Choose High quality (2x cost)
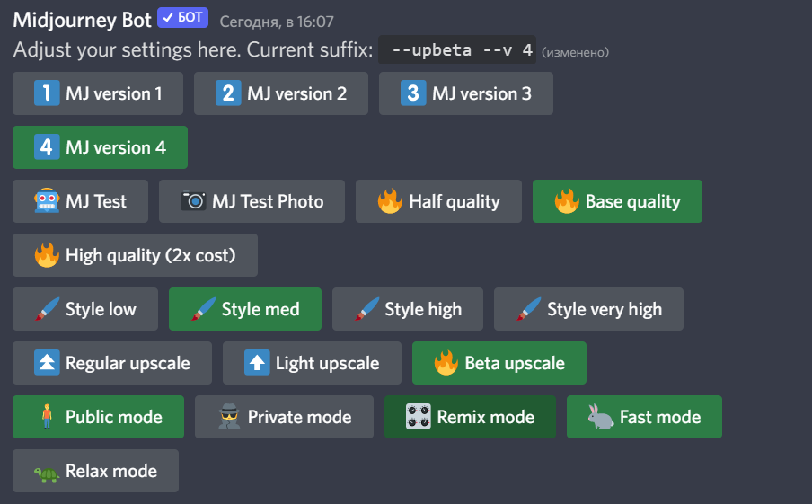This screenshot has height=504, width=812. point(135,255)
